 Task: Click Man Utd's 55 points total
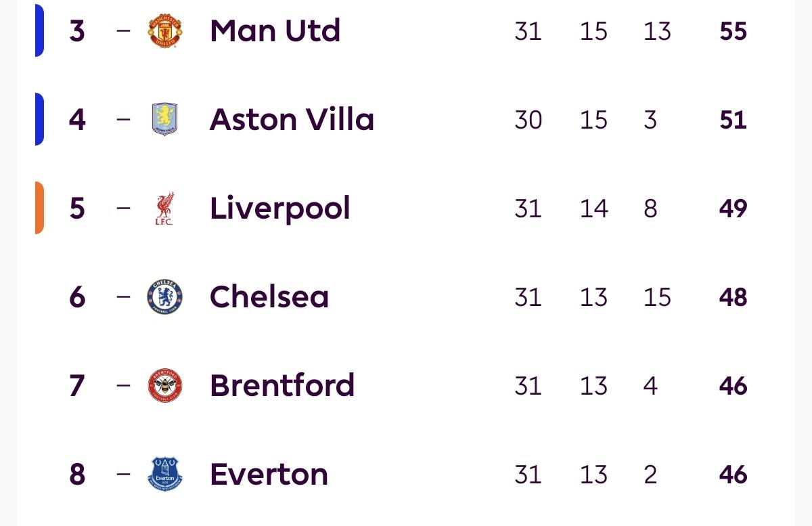733,31
